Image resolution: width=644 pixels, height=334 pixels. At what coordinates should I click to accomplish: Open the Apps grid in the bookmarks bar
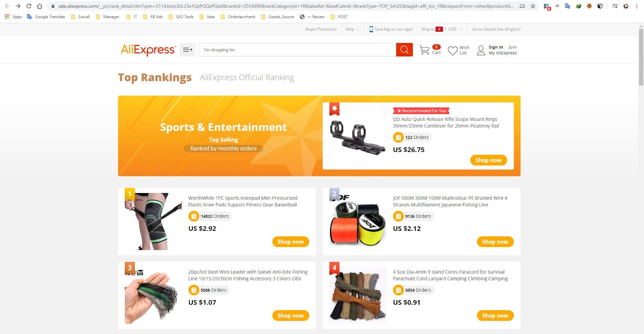13,17
